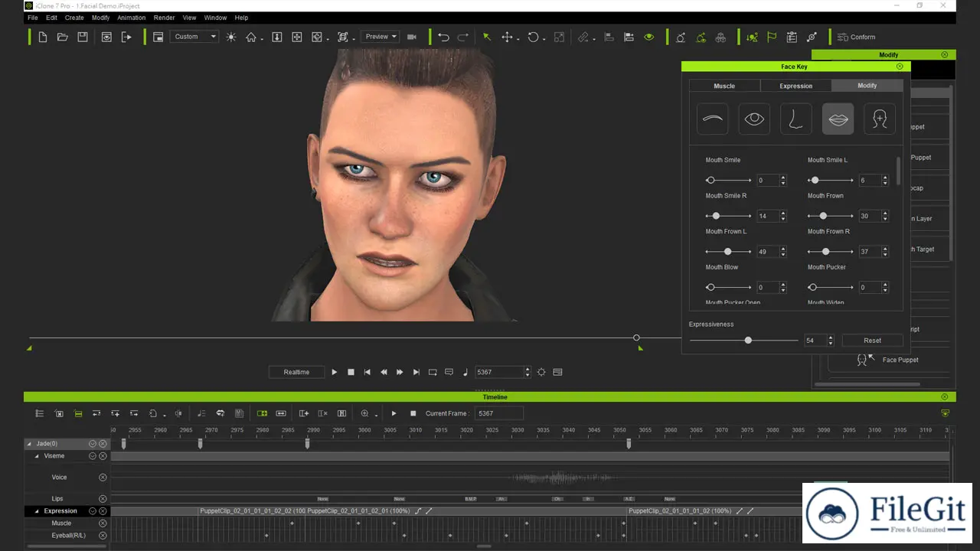The width and height of the screenshot is (980, 551).
Task: Click the timeline track list icon
Action: tap(40, 413)
